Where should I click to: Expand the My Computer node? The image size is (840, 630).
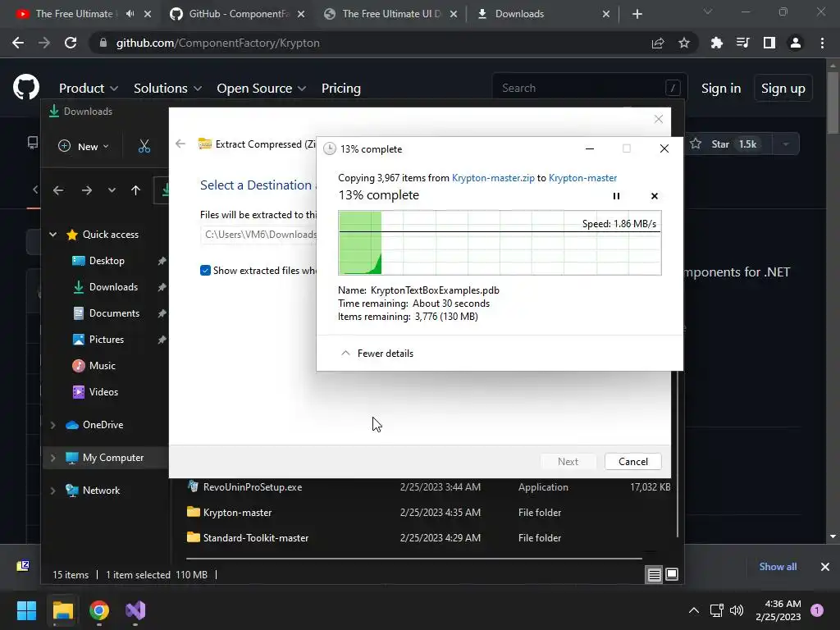(x=53, y=458)
